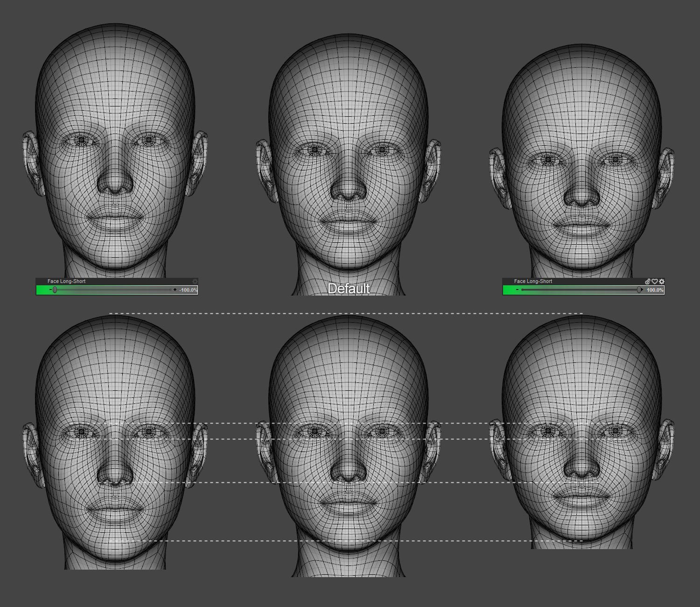Click the slider handle set at -100.0%
700x607 pixels.
click(x=55, y=289)
